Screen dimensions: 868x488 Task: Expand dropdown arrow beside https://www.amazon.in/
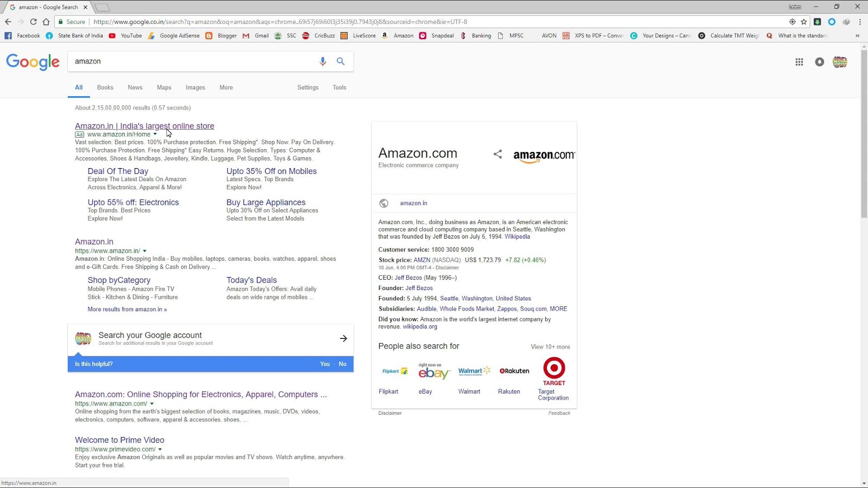[145, 251]
